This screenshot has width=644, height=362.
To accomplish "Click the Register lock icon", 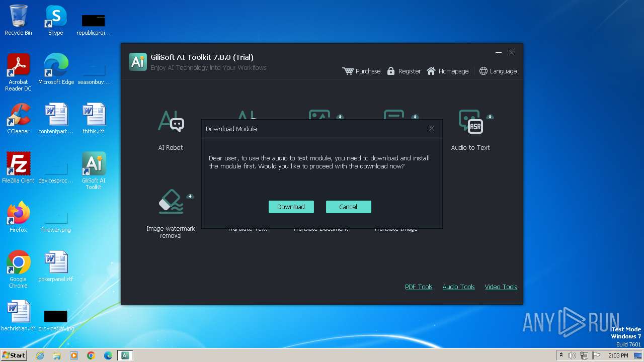I will click(391, 71).
